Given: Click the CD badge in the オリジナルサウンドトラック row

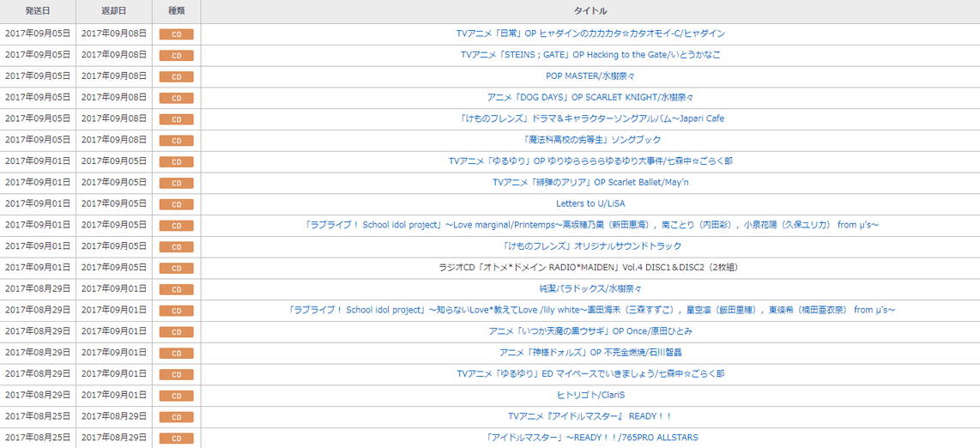Looking at the screenshot, I should (176, 247).
